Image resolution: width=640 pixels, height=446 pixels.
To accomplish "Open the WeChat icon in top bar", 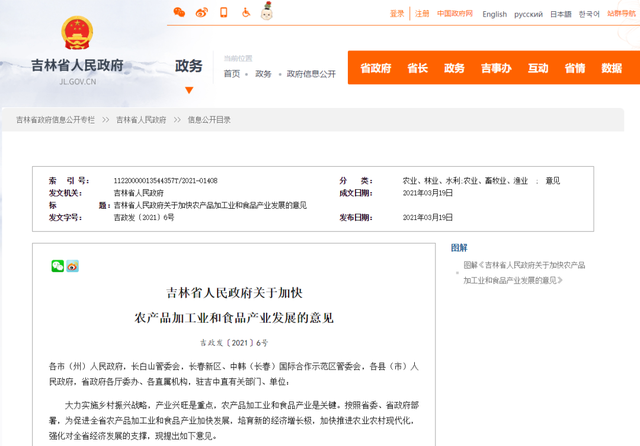I will [179, 13].
